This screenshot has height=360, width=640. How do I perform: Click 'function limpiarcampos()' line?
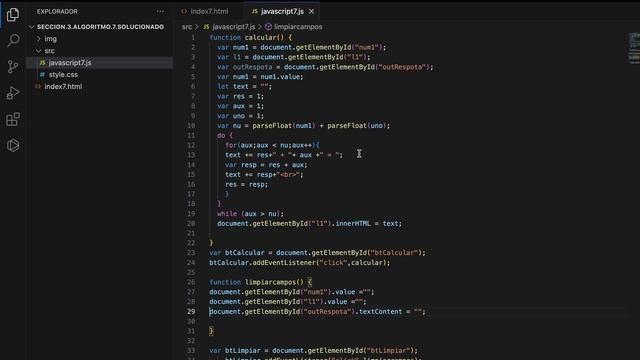261,282
